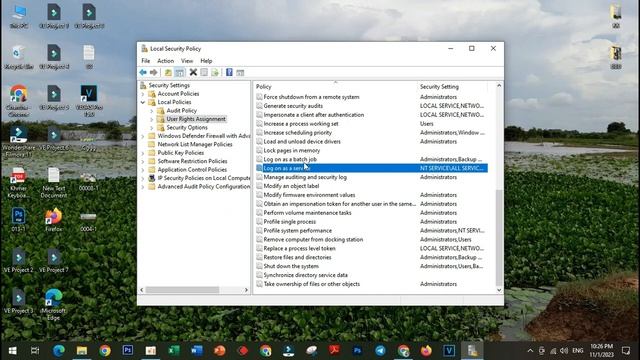
Task: Go forward with the toolbar forward arrow
Action: 153,72
